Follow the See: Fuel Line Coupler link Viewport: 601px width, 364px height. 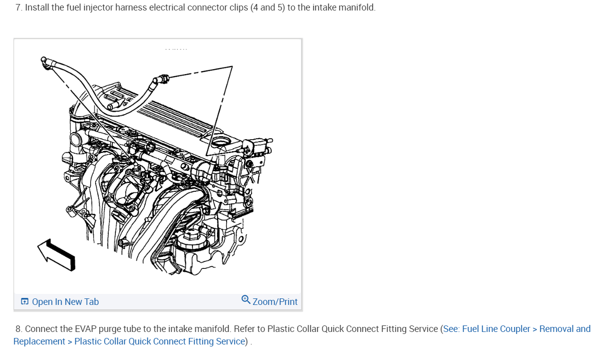point(486,329)
